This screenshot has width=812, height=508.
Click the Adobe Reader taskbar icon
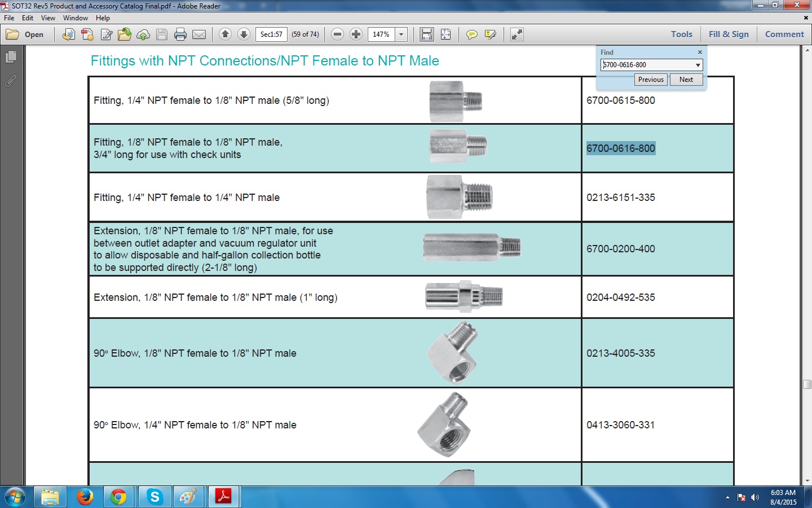tap(224, 497)
